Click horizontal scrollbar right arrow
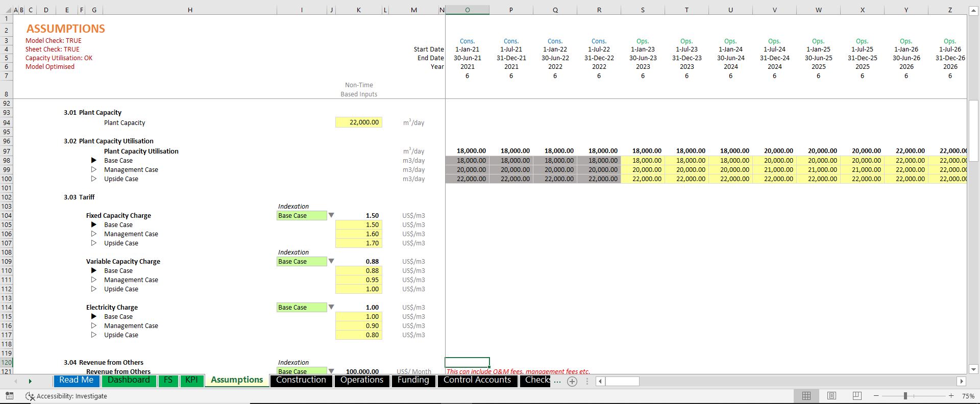The height and width of the screenshot is (404, 980). (x=962, y=381)
